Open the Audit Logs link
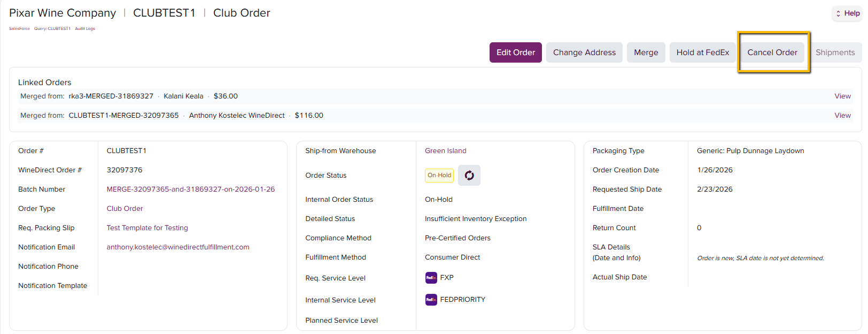Screen dimensions: 868x334 pos(85,29)
